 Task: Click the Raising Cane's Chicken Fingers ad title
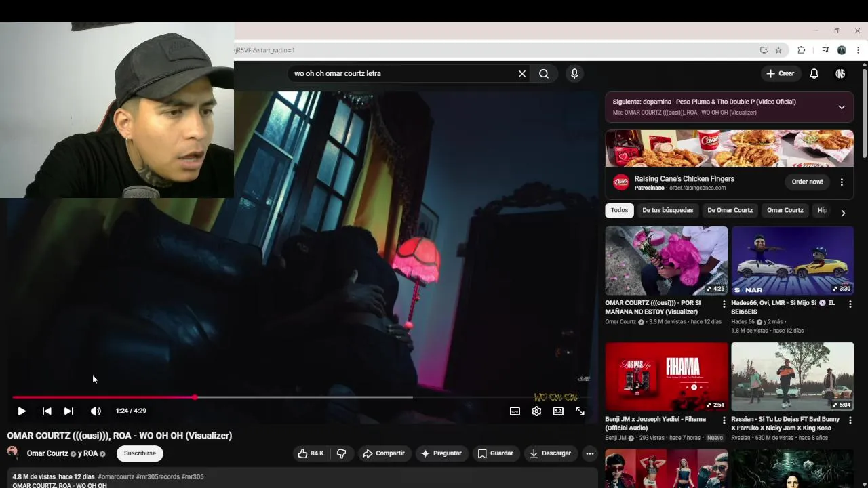coord(684,179)
